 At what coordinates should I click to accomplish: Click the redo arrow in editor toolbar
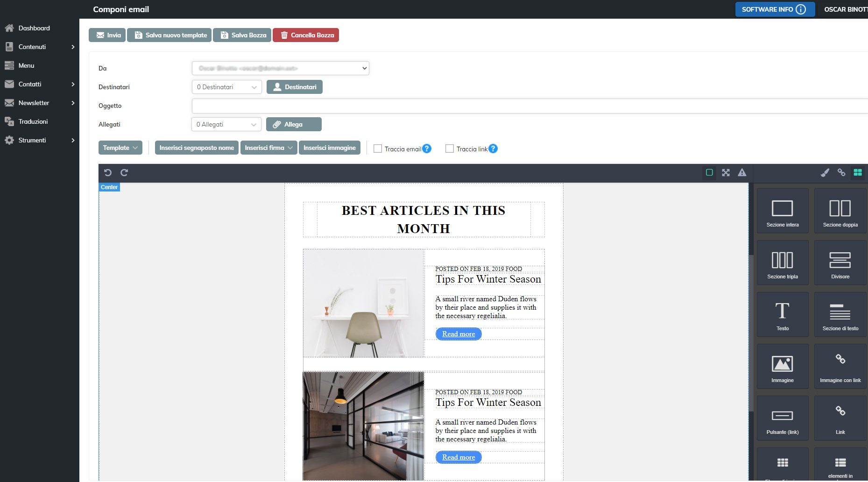(124, 172)
